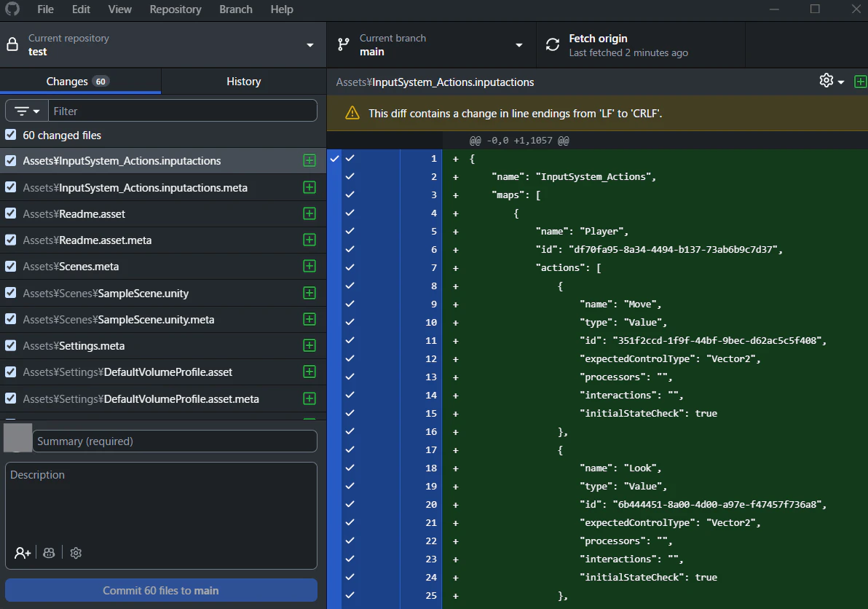Open the diff settings gear icon
This screenshot has height=609, width=868.
826,81
